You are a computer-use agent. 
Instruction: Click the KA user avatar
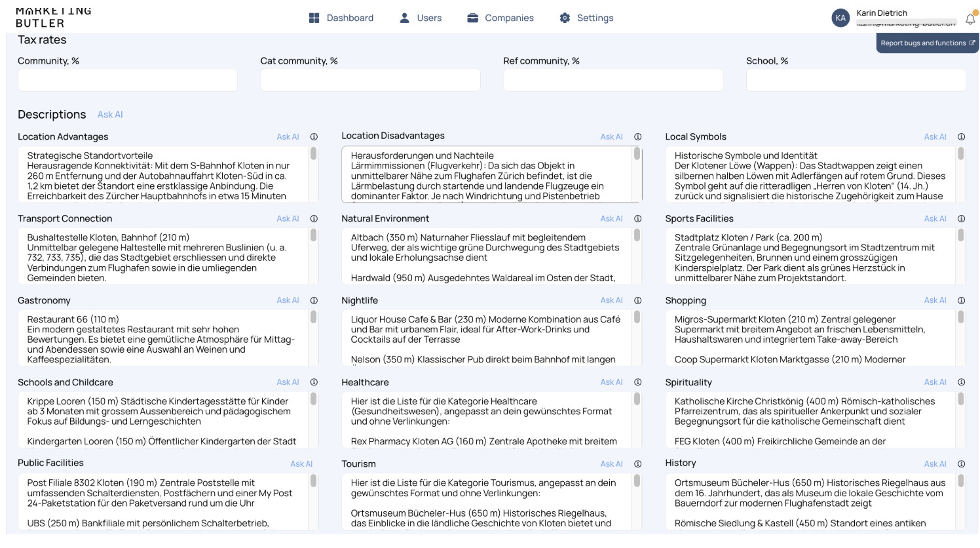[x=840, y=18]
